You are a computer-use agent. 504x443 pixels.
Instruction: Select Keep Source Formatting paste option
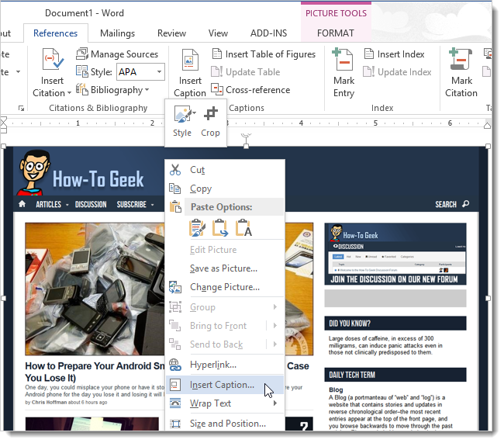[197, 228]
